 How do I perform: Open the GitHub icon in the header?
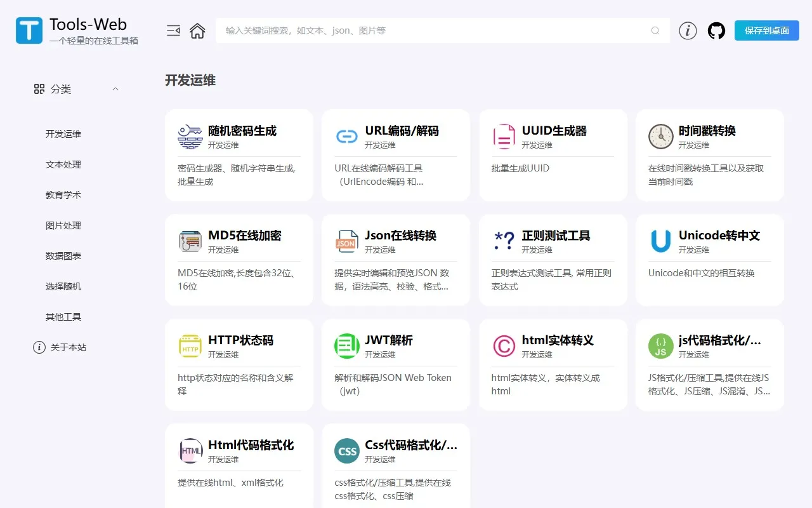pyautogui.click(x=716, y=30)
